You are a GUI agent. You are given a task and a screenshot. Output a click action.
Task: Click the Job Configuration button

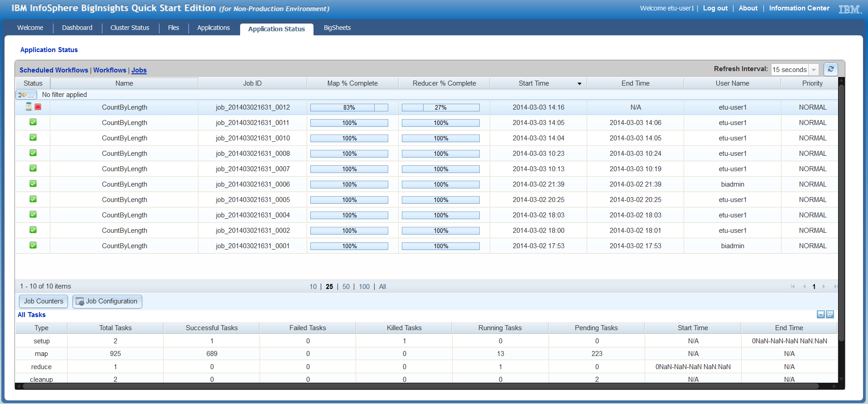[x=107, y=301]
